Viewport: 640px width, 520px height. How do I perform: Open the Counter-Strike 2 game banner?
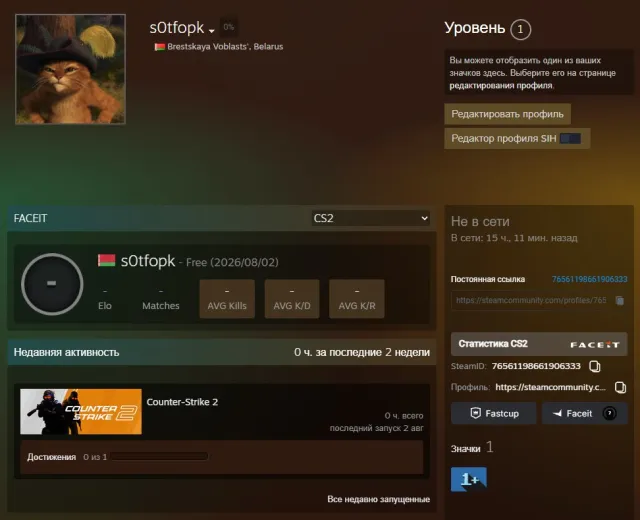(x=81, y=411)
